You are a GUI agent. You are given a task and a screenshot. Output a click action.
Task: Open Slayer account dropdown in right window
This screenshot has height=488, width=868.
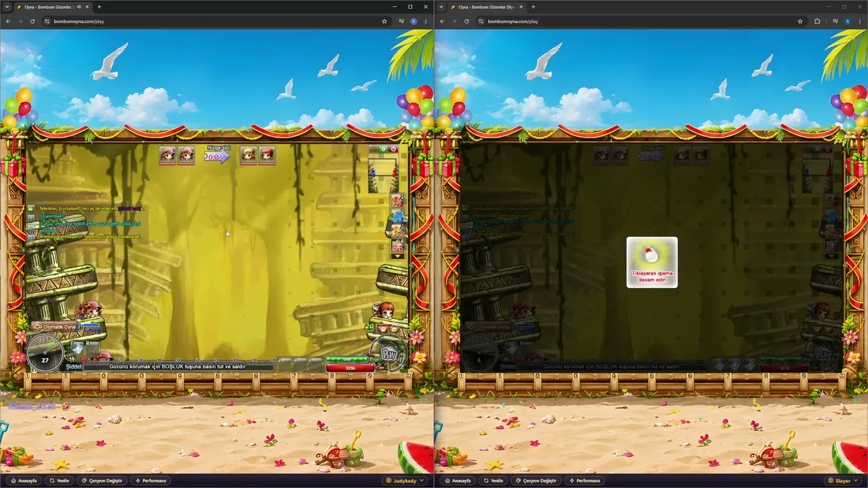(x=843, y=481)
